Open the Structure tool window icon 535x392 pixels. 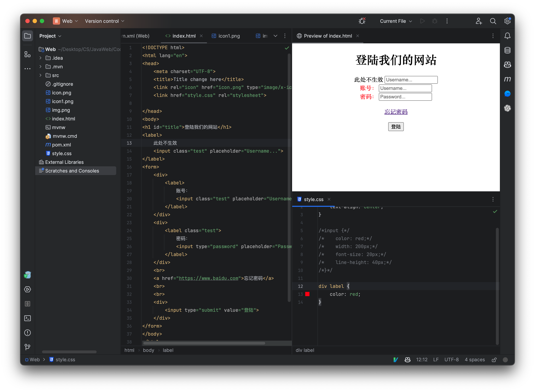tap(27, 54)
